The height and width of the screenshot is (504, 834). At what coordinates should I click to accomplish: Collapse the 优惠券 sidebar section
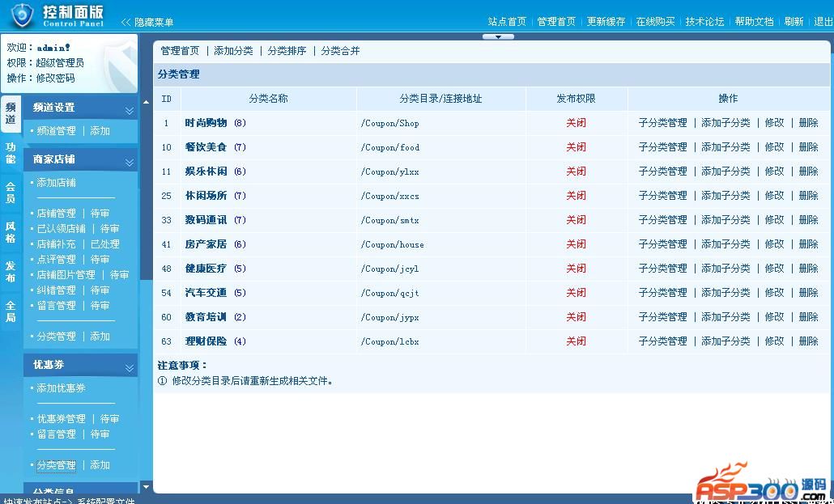pos(129,368)
